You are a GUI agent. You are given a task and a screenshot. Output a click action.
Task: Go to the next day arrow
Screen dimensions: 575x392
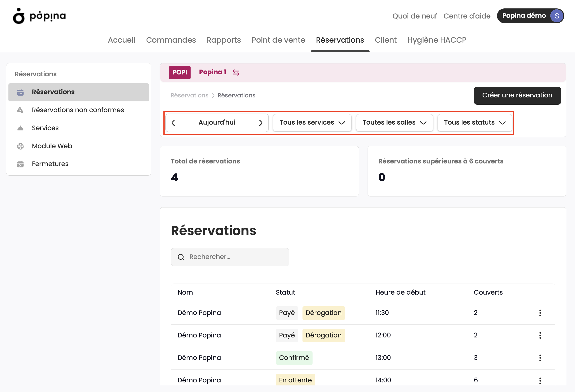pos(261,123)
